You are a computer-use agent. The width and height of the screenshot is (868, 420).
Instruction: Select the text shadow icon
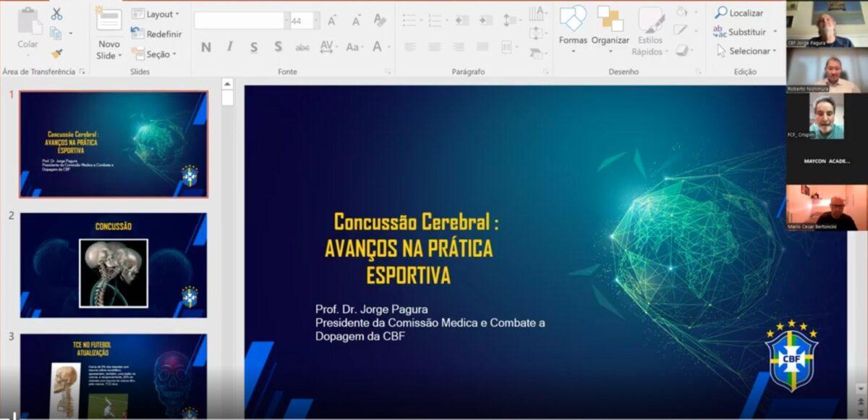click(277, 47)
